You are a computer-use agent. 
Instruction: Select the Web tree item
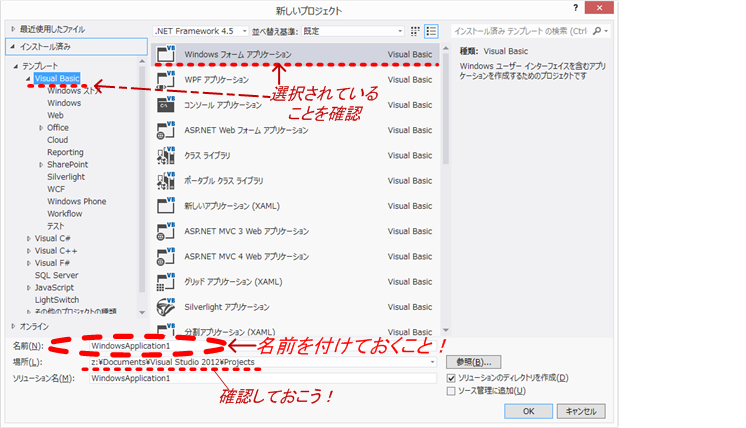(x=55, y=116)
